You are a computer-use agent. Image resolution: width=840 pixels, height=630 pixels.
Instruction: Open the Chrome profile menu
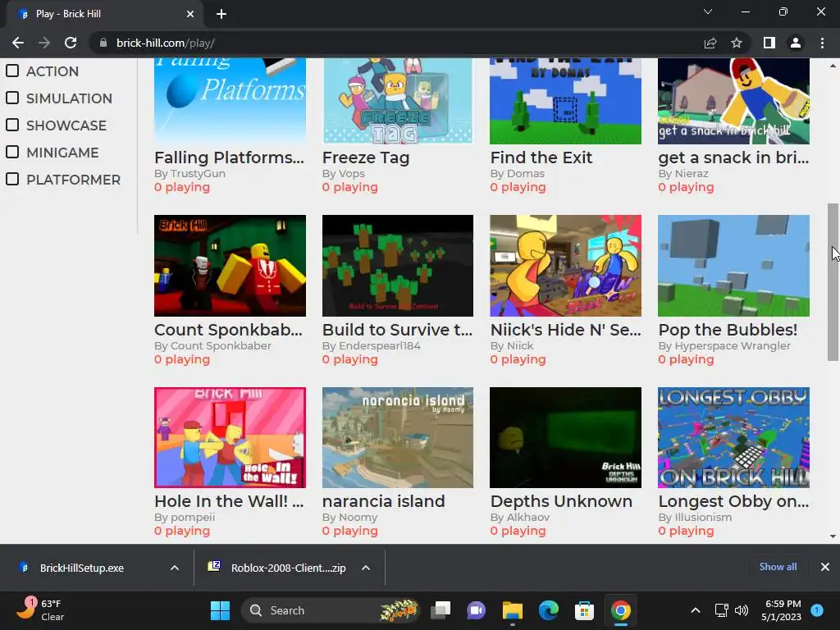click(796, 43)
